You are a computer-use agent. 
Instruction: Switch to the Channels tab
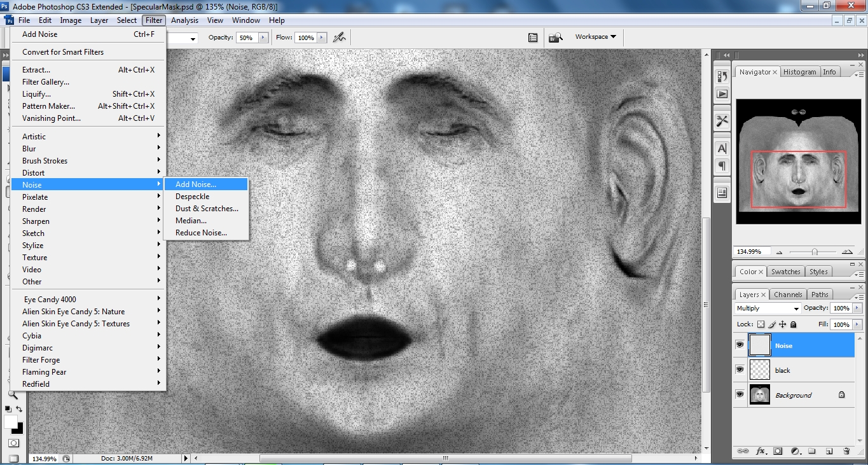(788, 295)
